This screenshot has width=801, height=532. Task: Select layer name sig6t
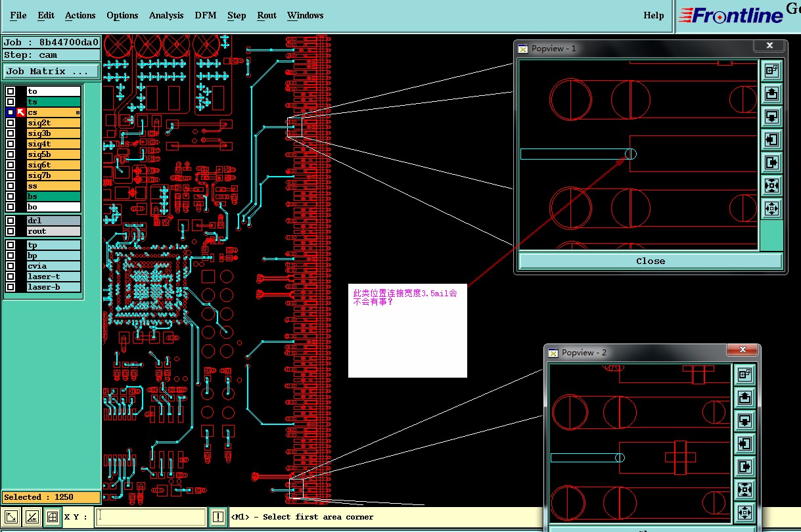pos(53,165)
